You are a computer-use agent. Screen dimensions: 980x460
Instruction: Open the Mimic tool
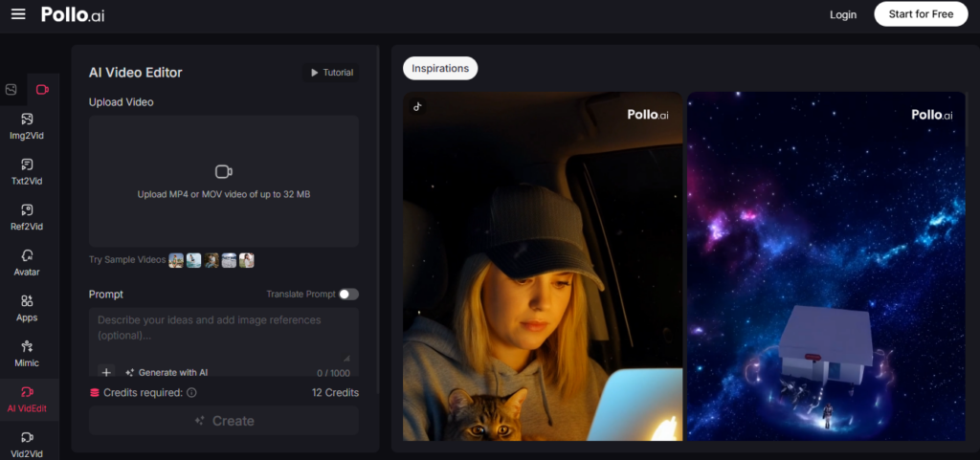coord(27,354)
